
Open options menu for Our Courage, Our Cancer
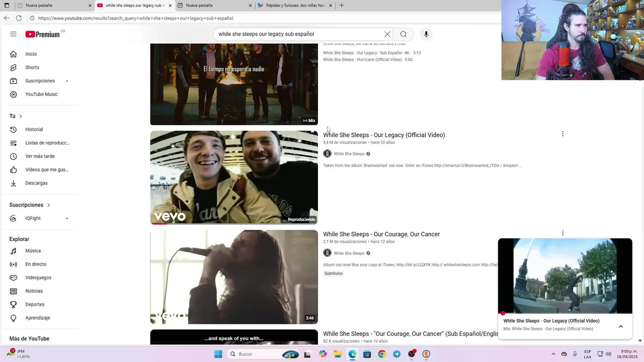[x=562, y=233]
